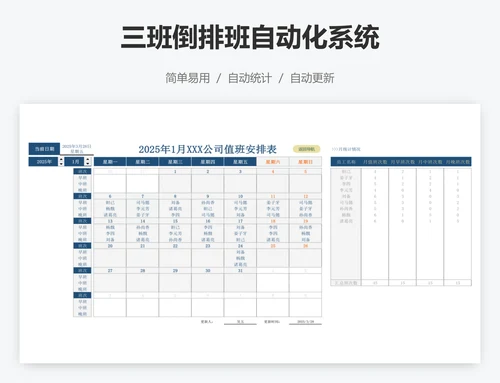
Task: Select the day 24 date cell
Action: (240, 246)
